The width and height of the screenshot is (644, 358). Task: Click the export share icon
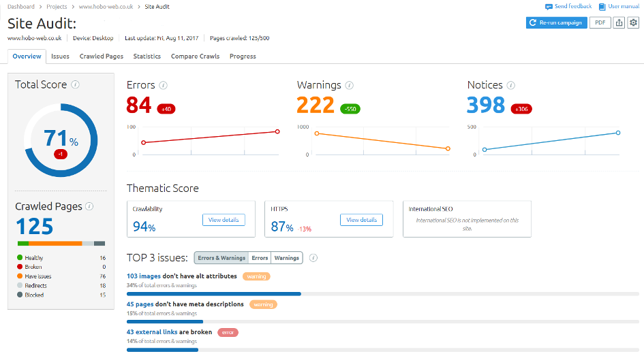[619, 22]
